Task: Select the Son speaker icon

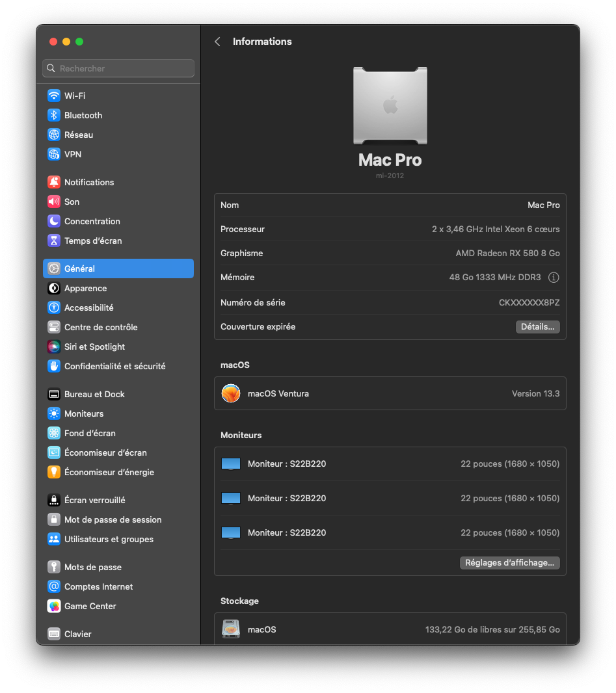Action: pyautogui.click(x=54, y=202)
